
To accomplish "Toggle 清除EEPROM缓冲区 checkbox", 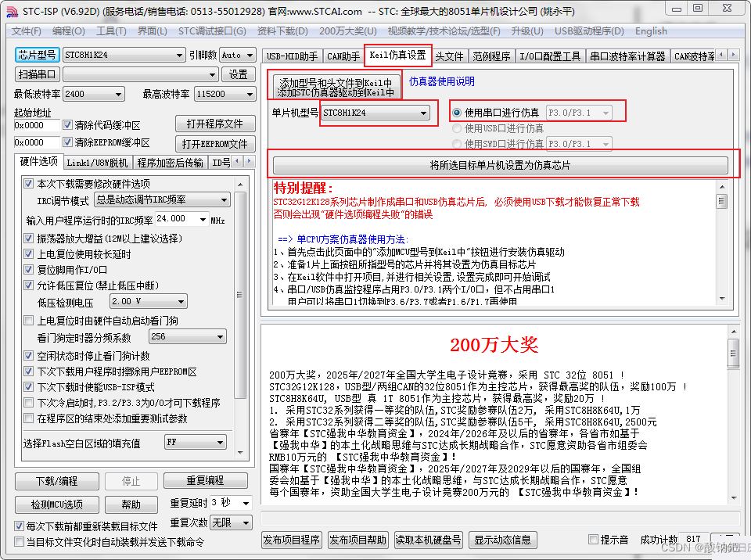I will click(67, 142).
